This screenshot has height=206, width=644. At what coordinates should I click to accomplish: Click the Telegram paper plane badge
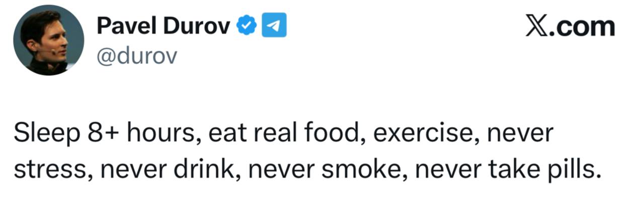coord(275,26)
